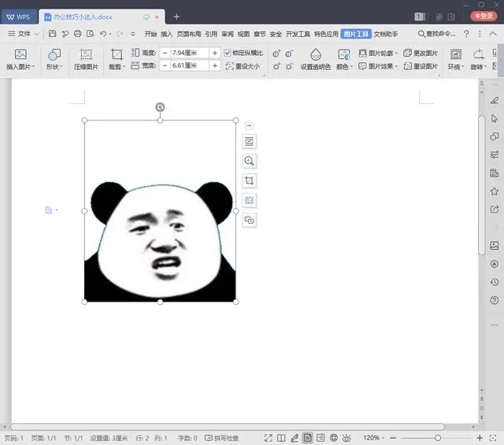Viewport: 504px width, 445px height.
Task: Expand the undo history dropdown arrow
Action: point(110,34)
